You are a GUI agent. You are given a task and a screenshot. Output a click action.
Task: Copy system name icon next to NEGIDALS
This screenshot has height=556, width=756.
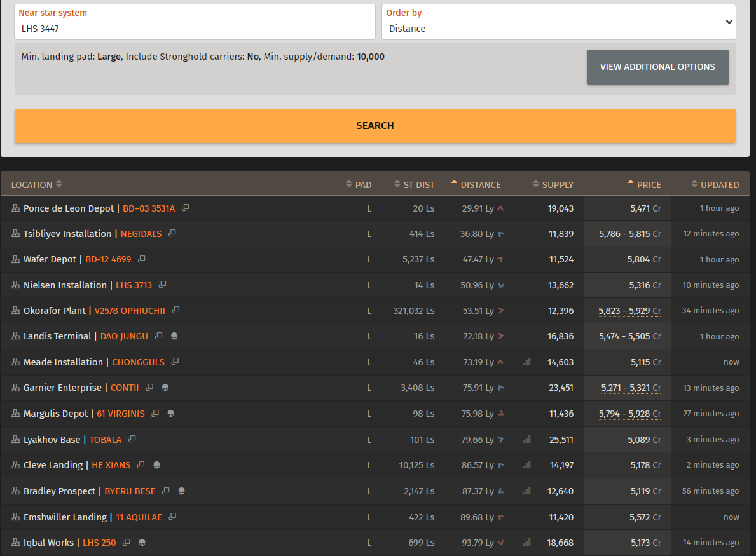coord(172,233)
